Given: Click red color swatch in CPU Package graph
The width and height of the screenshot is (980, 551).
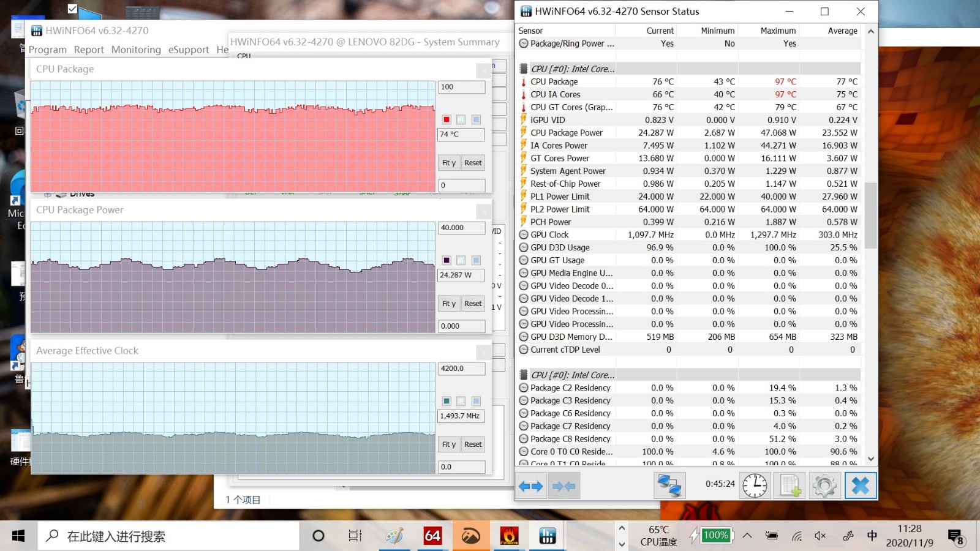Looking at the screenshot, I should (x=447, y=119).
